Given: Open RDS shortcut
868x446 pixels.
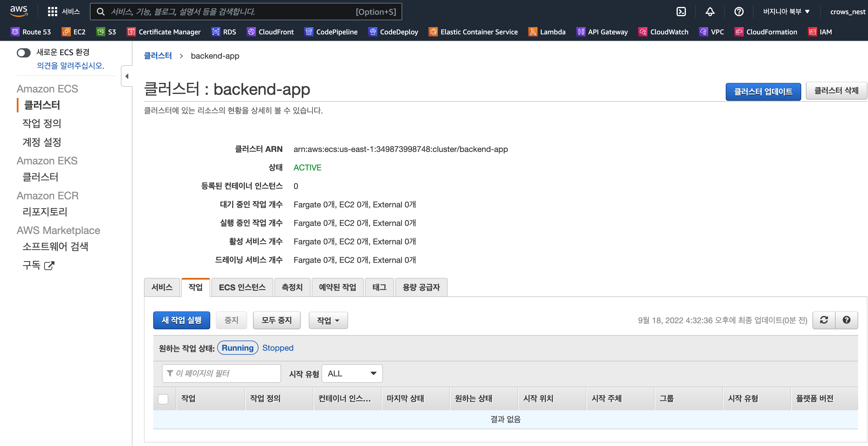Looking at the screenshot, I should 224,32.
